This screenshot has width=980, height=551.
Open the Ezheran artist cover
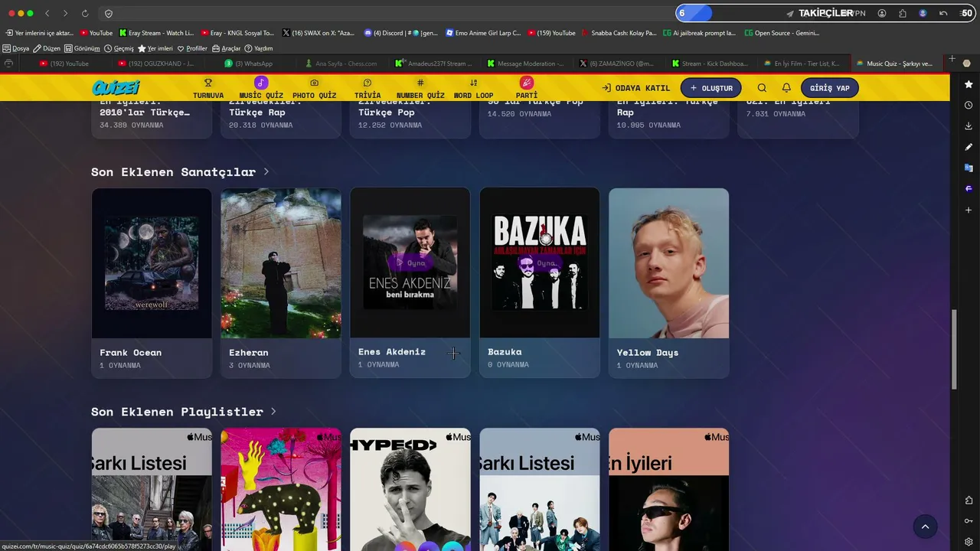pyautogui.click(x=281, y=263)
